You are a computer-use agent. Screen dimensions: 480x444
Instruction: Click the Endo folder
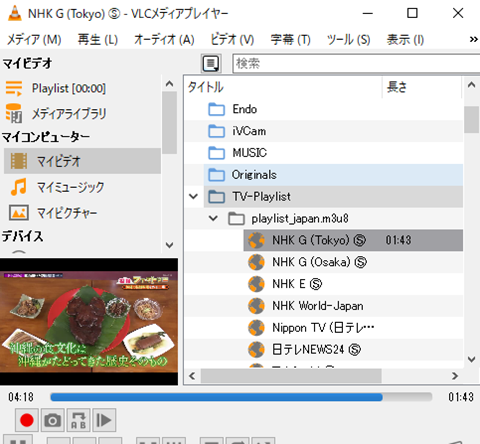coord(245,109)
